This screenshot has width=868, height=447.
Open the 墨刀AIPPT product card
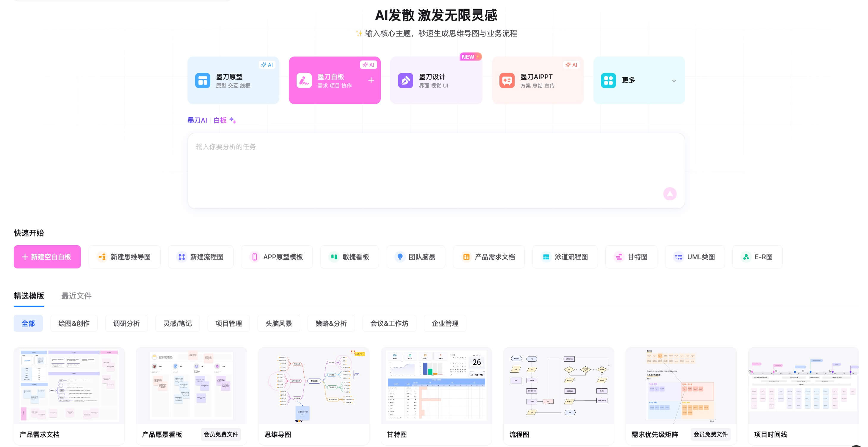pos(538,80)
